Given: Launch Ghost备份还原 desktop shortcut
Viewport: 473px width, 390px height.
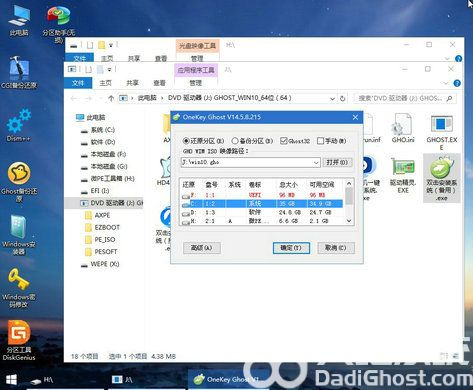Looking at the screenshot, I should (19, 182).
